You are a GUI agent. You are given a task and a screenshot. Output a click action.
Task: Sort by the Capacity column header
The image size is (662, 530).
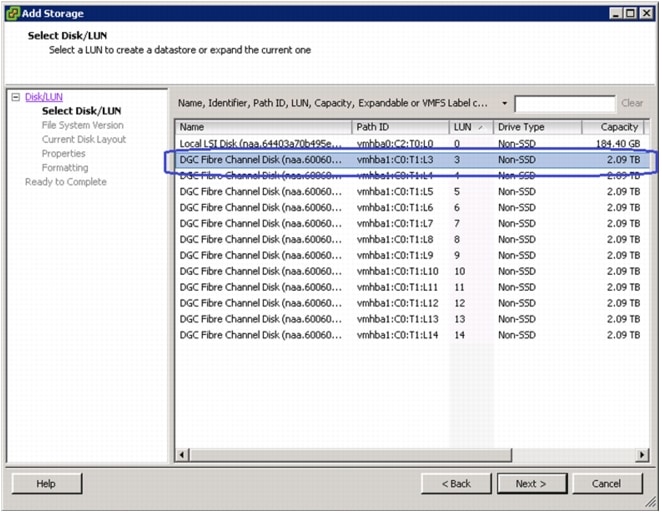[612, 127]
